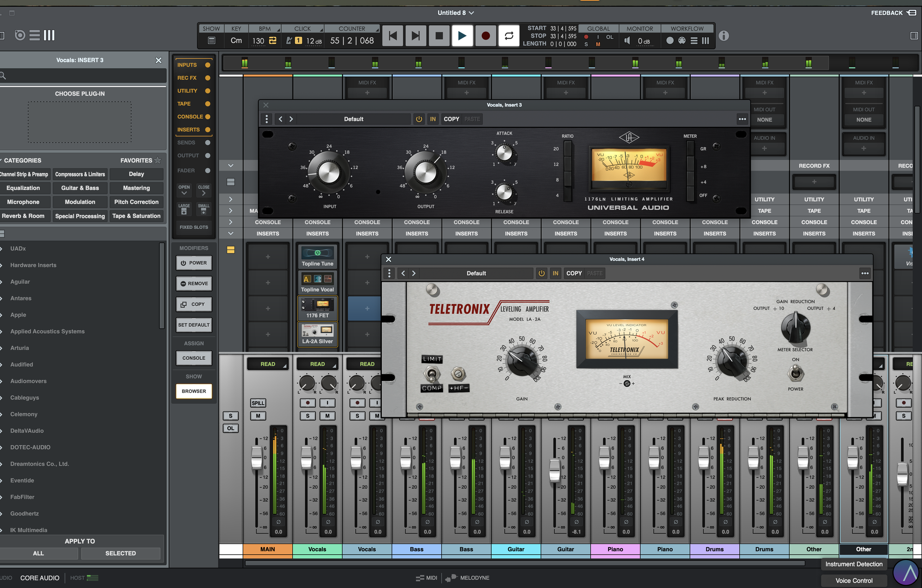Toggle the loop cycle button

[x=509, y=36]
